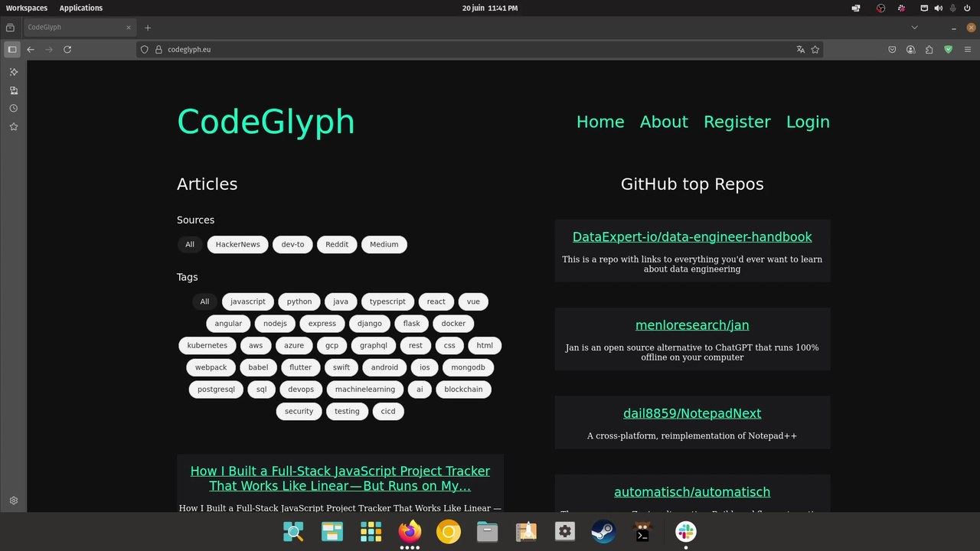Open the applications grid icon in the dock
The height and width of the screenshot is (551, 980).
(371, 531)
